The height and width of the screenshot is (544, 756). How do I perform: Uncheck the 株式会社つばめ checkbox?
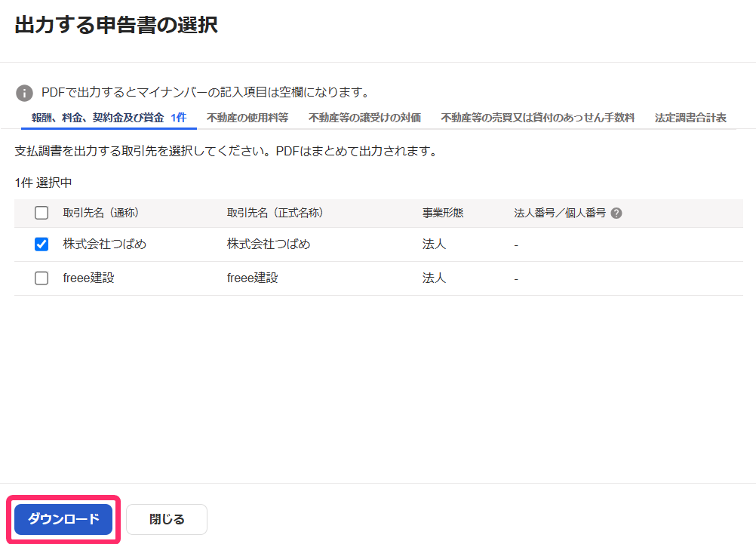coord(41,244)
